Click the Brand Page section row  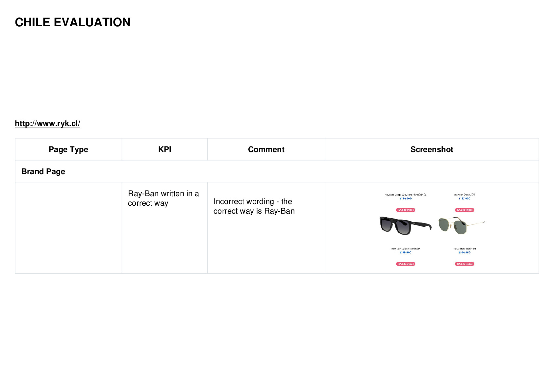277,171
